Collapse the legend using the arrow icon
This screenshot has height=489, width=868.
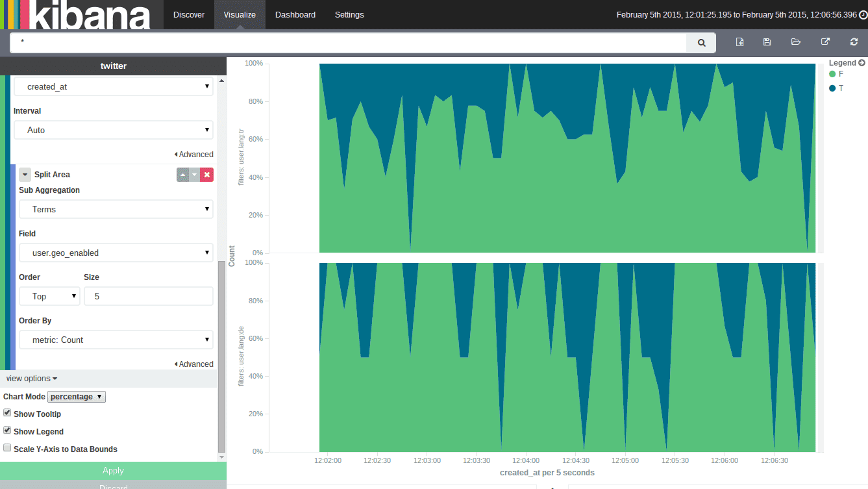tap(862, 63)
